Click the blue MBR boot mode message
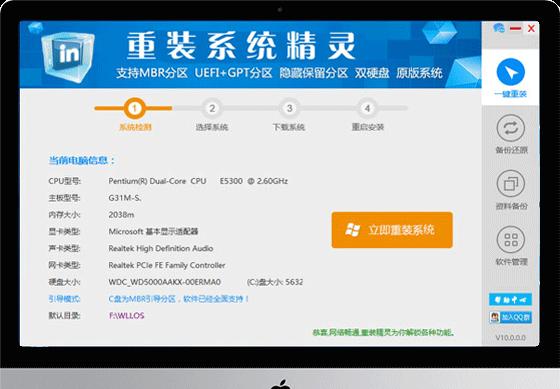The image size is (560, 389). click(179, 299)
